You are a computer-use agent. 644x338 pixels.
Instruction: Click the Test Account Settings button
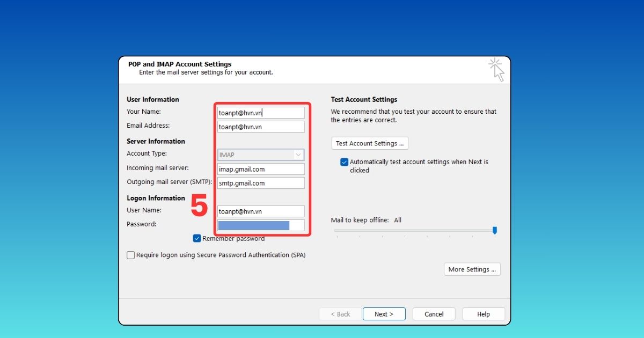(369, 143)
